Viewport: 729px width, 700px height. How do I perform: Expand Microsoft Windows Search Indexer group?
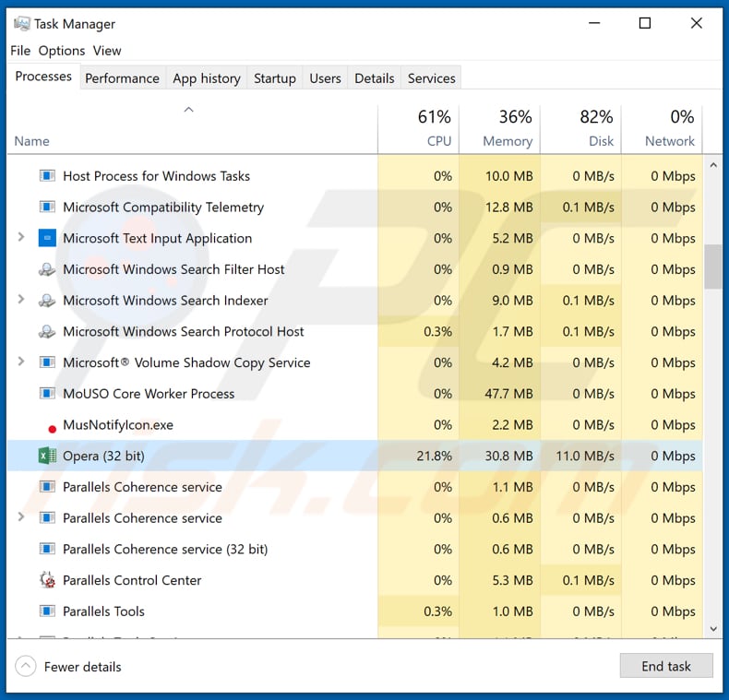21,299
